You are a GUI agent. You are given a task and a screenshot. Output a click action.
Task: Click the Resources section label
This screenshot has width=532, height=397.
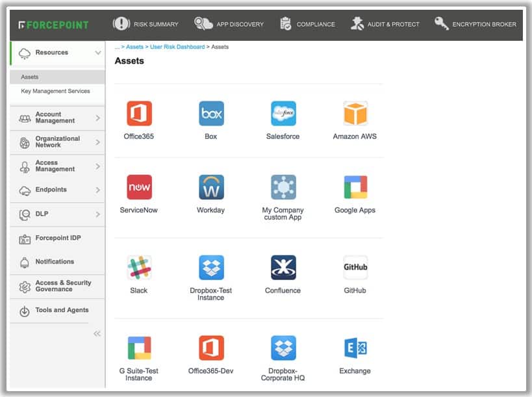point(51,52)
